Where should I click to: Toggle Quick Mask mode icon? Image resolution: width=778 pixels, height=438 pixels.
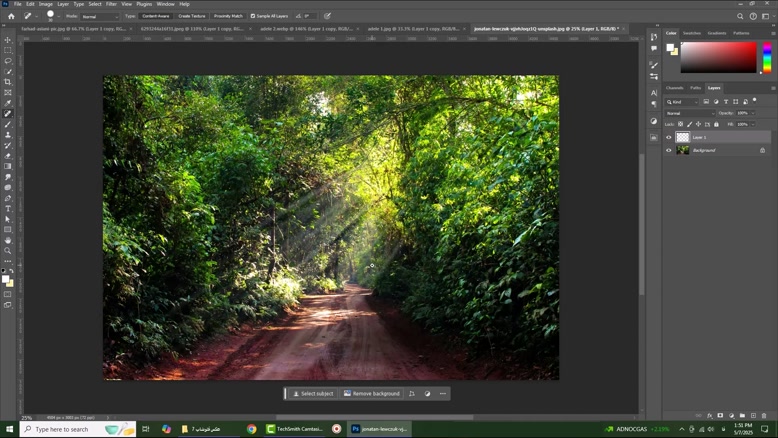7,294
